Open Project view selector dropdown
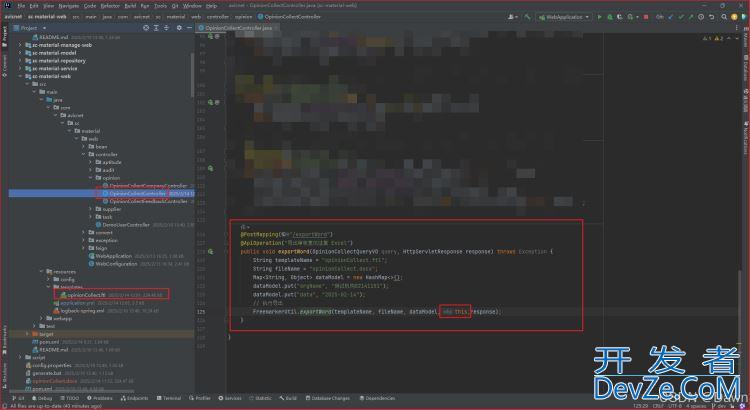Screen dimensions: 750x410 point(30,28)
